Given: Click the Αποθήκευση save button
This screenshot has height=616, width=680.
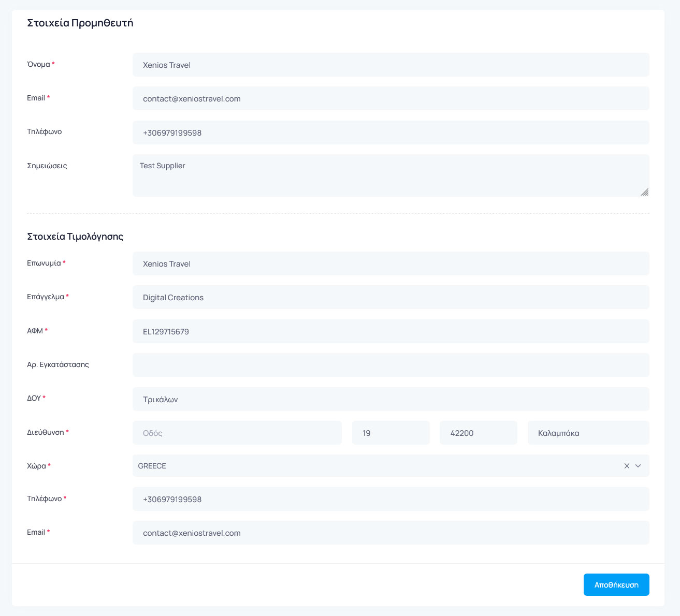Looking at the screenshot, I should coord(616,584).
